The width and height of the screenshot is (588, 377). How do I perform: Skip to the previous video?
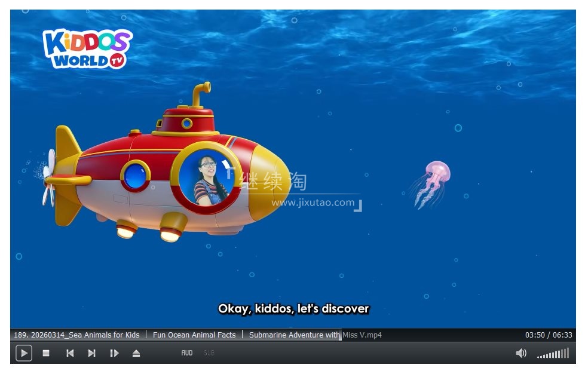click(x=69, y=353)
